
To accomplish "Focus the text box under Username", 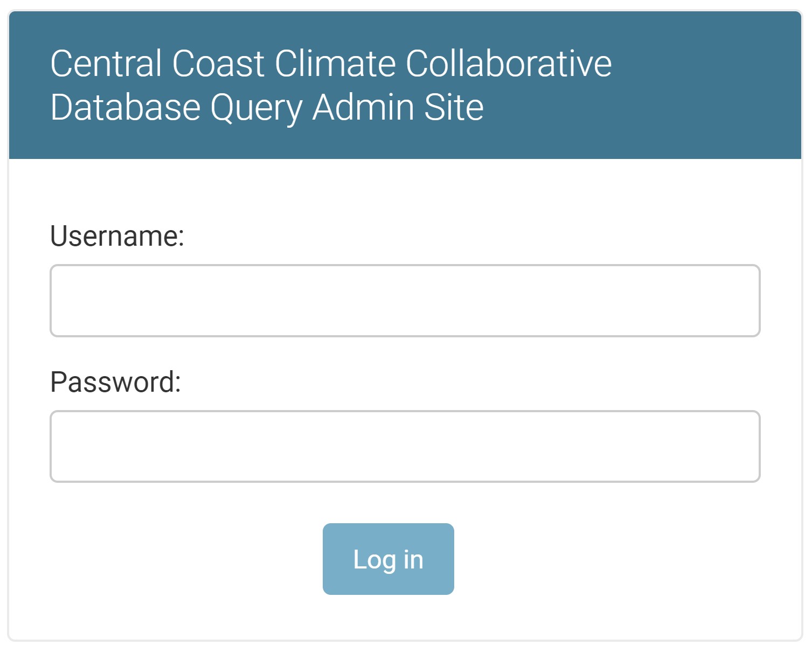I will point(405,301).
